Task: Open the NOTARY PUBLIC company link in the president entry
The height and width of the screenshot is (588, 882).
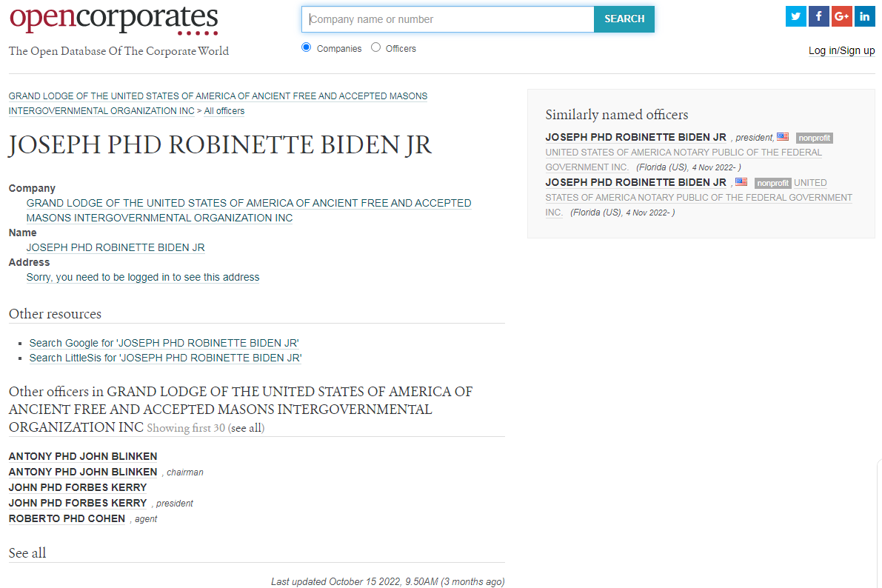Action: pos(684,160)
